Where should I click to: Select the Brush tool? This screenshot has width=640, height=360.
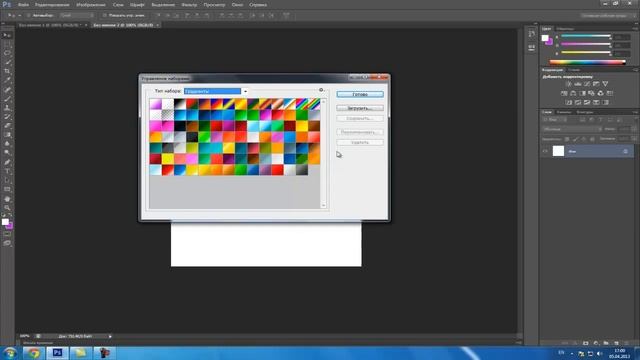click(7, 99)
